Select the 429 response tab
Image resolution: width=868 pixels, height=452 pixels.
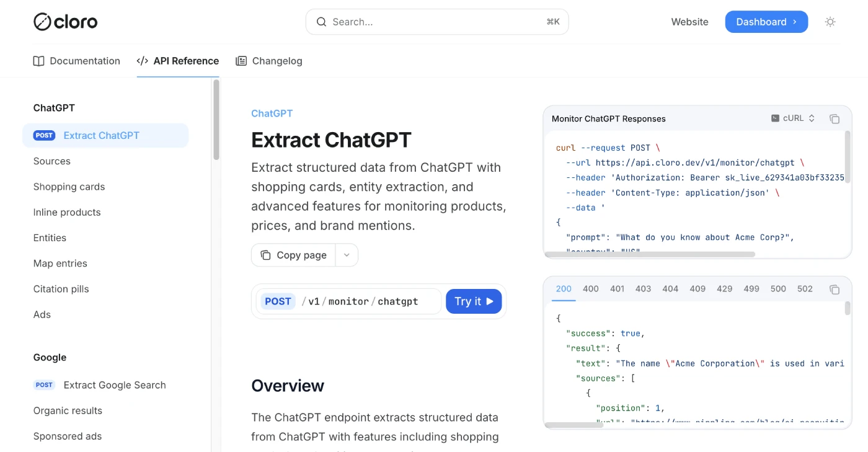click(724, 289)
